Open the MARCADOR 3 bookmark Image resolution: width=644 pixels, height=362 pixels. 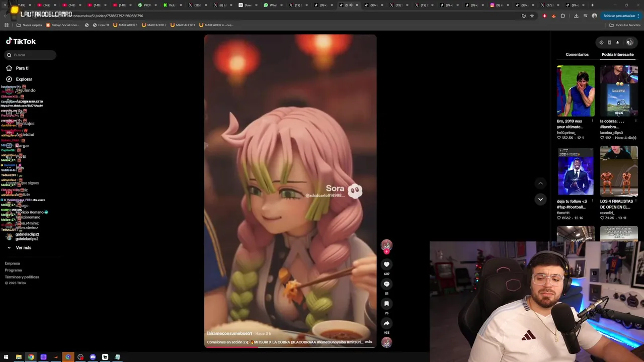click(183, 25)
